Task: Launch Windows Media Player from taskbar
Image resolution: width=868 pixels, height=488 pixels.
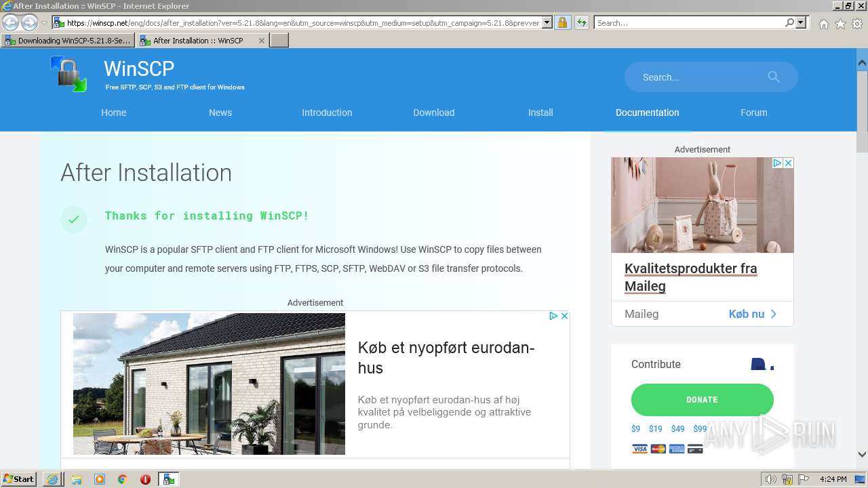Action: tap(99, 479)
